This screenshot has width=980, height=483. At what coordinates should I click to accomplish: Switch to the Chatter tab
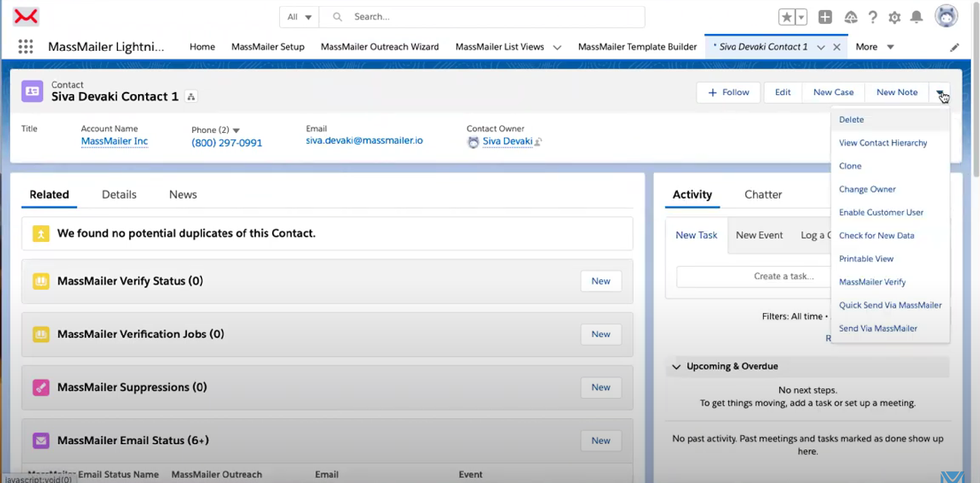tap(763, 195)
